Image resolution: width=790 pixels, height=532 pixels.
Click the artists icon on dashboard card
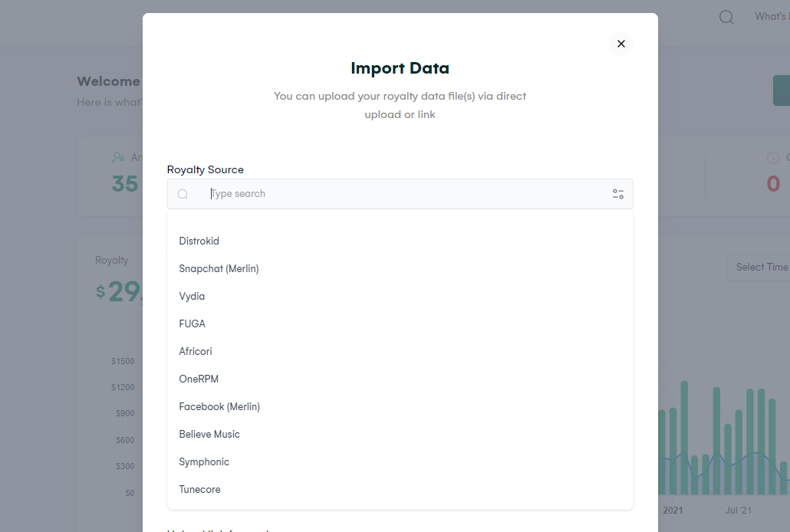(118, 158)
